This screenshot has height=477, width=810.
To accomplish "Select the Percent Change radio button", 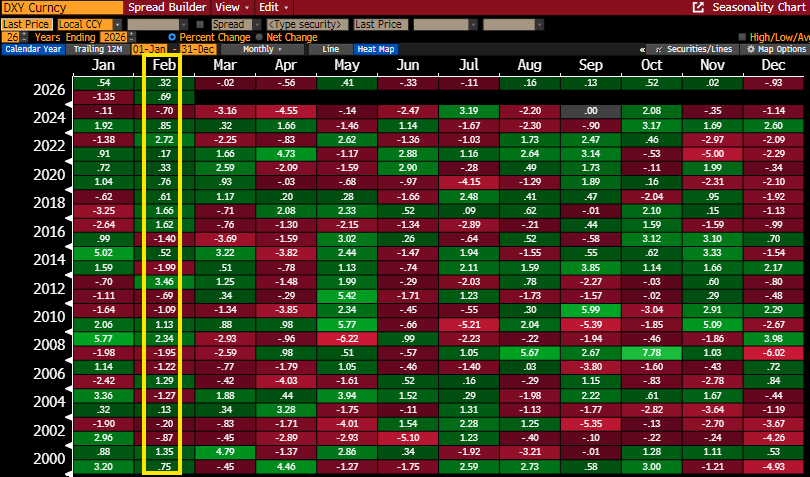I will (x=173, y=36).
